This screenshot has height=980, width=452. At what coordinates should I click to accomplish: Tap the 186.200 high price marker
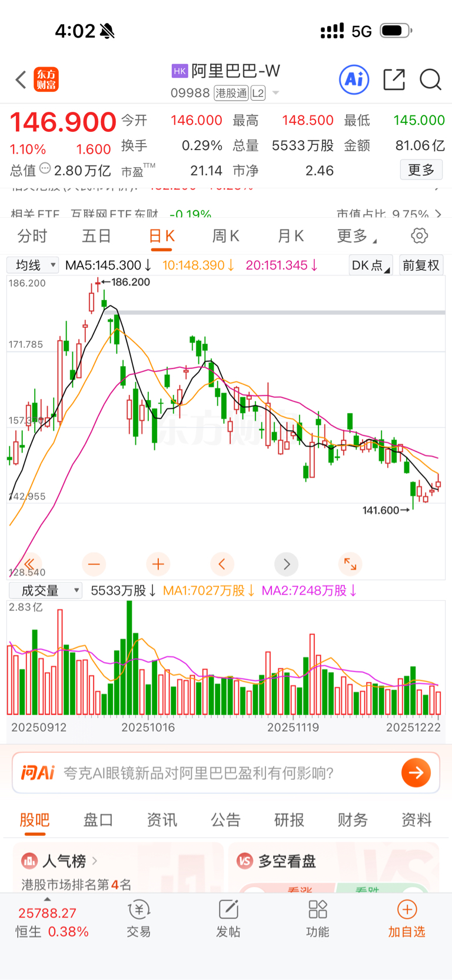click(x=126, y=282)
